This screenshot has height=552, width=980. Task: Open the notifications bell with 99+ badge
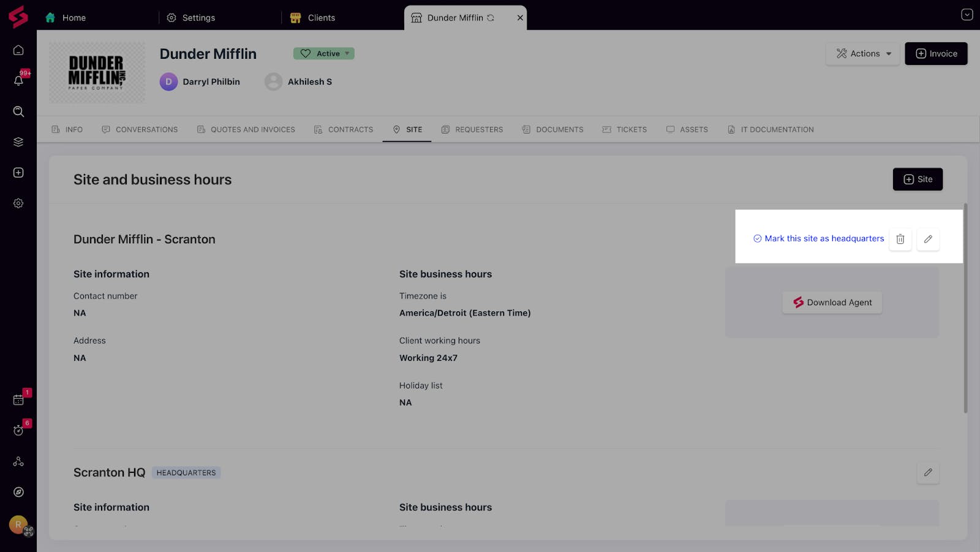(x=18, y=80)
